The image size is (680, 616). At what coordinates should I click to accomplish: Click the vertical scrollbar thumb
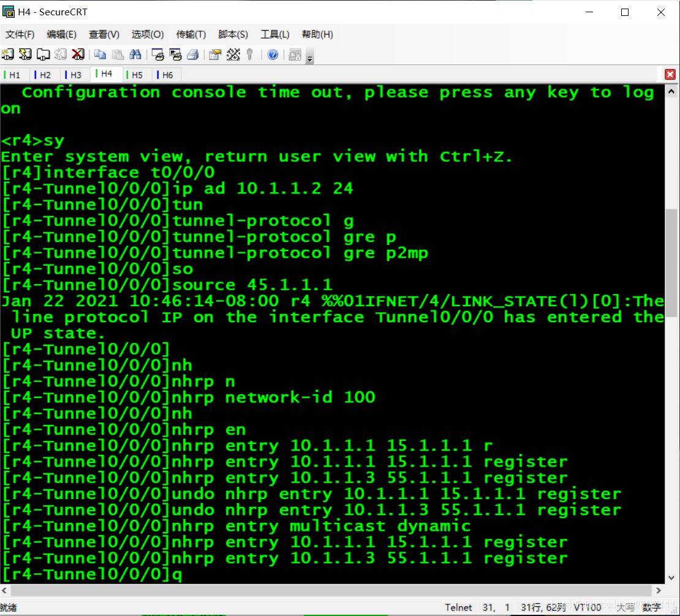click(x=671, y=263)
